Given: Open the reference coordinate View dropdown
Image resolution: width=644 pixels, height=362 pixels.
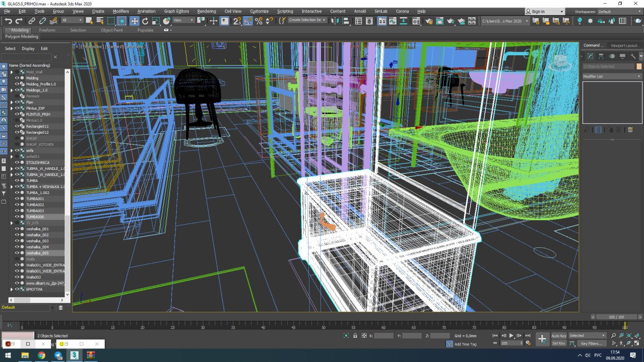Looking at the screenshot, I should point(184,20).
